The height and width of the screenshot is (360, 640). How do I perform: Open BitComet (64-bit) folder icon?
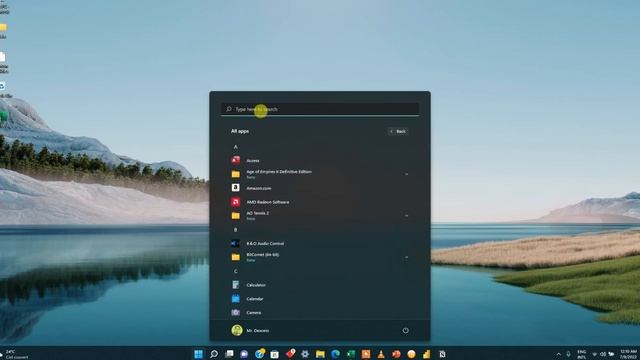pyautogui.click(x=236, y=257)
